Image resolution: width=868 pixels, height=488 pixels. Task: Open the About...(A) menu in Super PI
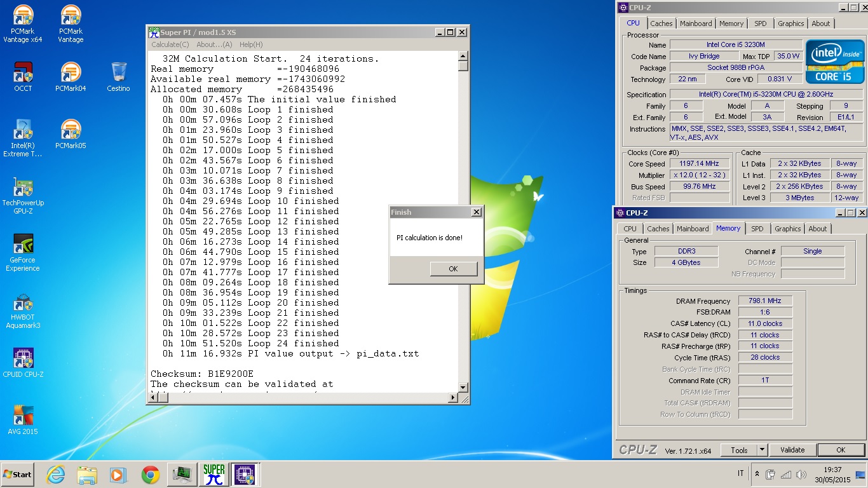214,44
